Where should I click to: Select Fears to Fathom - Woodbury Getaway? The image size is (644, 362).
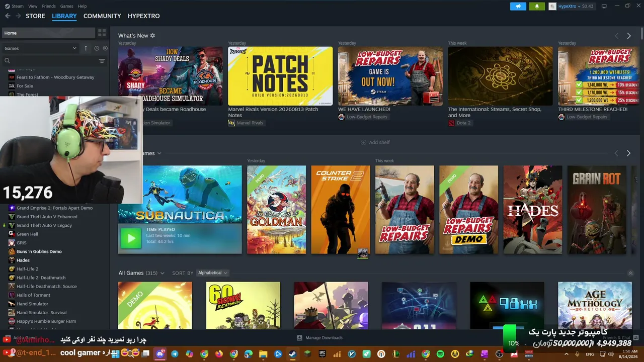coord(55,77)
